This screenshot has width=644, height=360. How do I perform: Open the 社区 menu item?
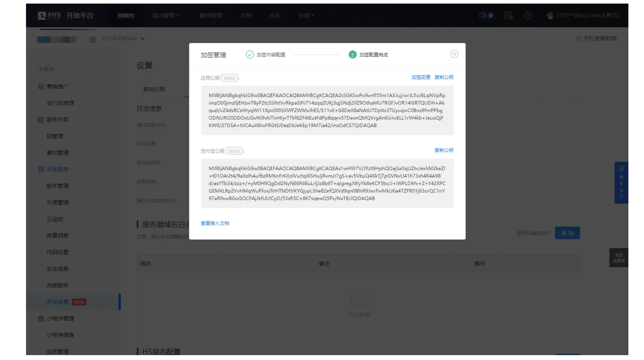275,16
